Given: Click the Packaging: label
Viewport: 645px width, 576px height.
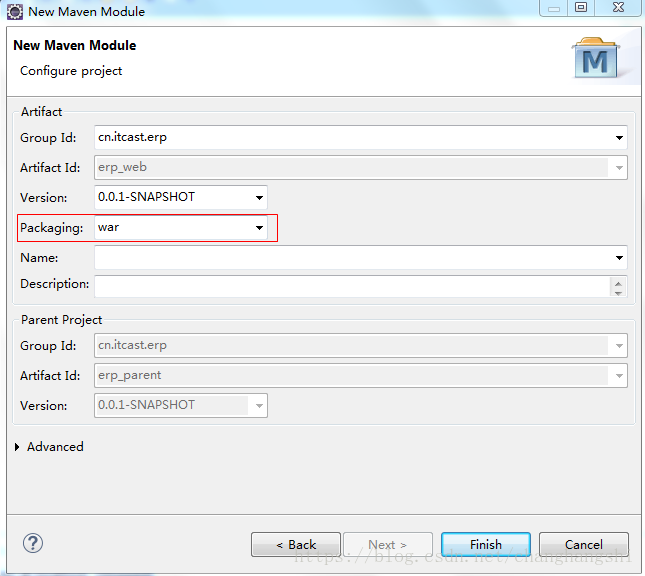Looking at the screenshot, I should (51, 228).
